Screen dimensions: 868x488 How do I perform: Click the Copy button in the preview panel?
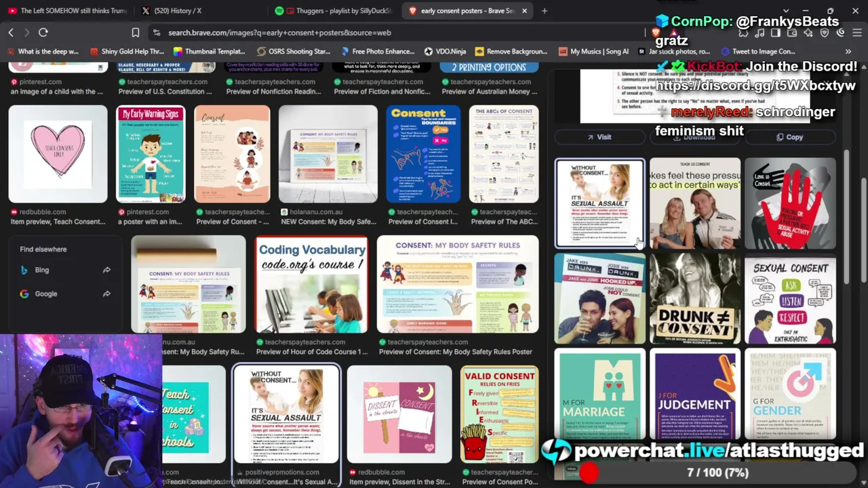[x=789, y=137]
